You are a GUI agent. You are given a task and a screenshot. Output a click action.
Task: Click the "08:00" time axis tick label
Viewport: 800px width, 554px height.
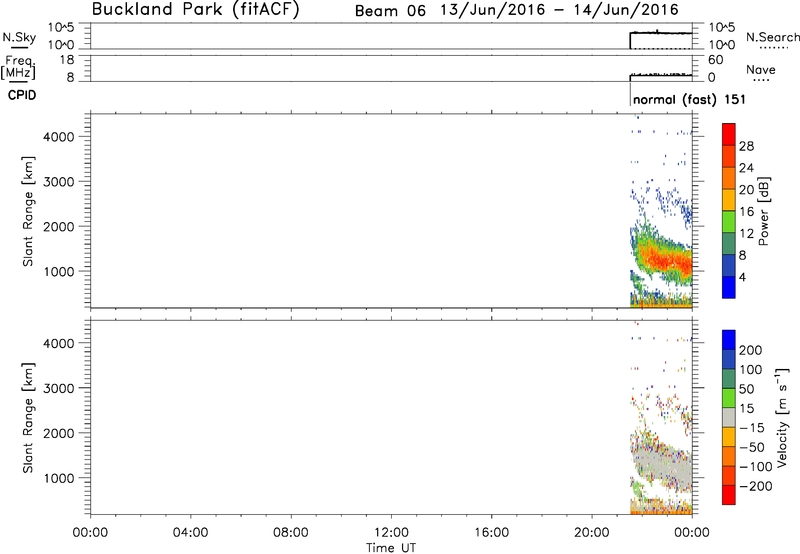[290, 533]
